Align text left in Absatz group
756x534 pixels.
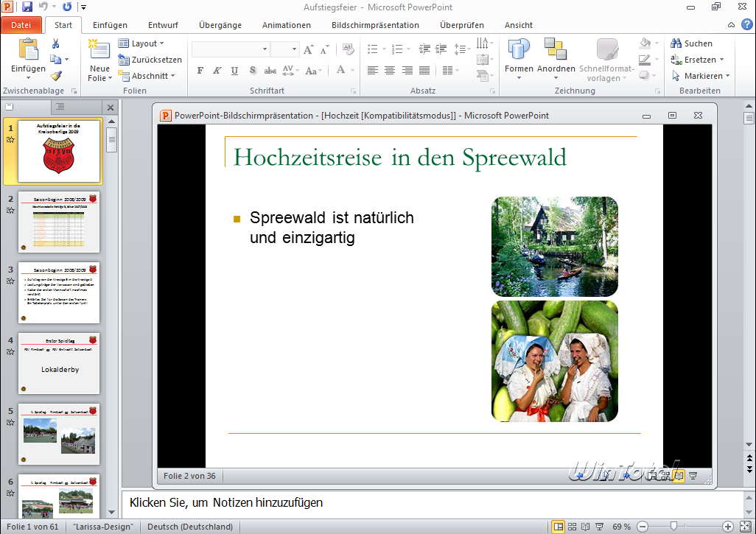(x=372, y=71)
